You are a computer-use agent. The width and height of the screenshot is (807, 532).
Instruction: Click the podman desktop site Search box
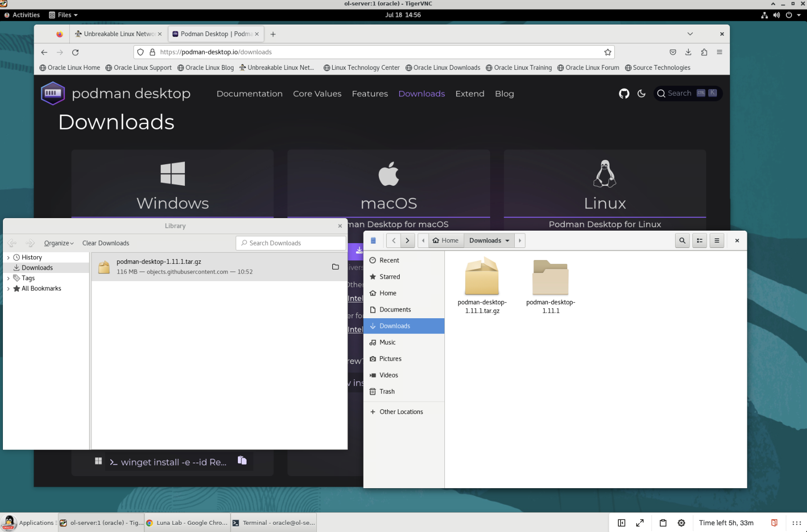(688, 93)
